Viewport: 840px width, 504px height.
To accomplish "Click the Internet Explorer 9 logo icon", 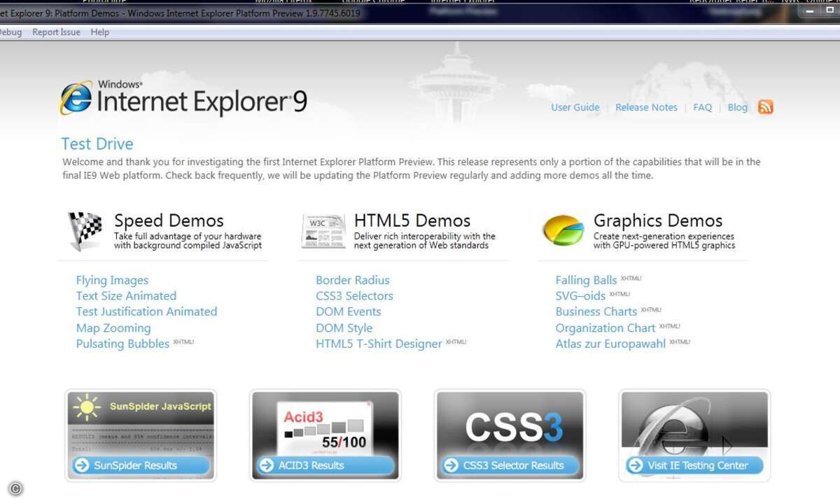I will [x=77, y=97].
